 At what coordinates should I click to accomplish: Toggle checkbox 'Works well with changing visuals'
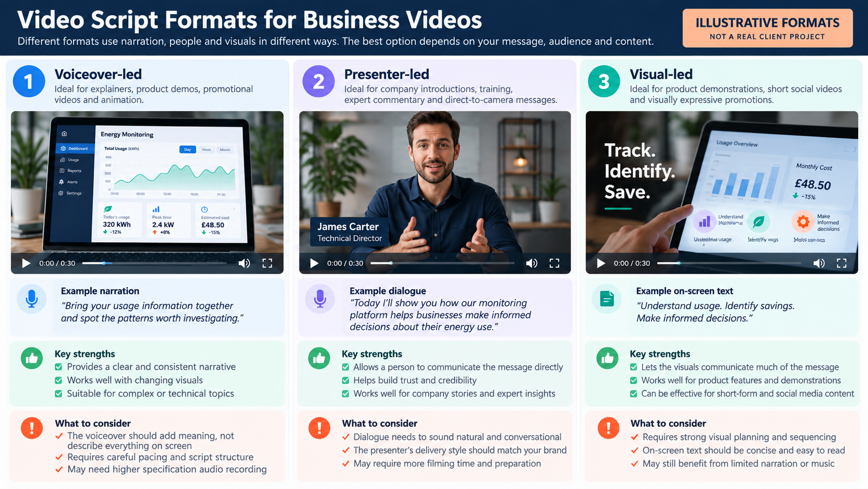[x=59, y=380]
